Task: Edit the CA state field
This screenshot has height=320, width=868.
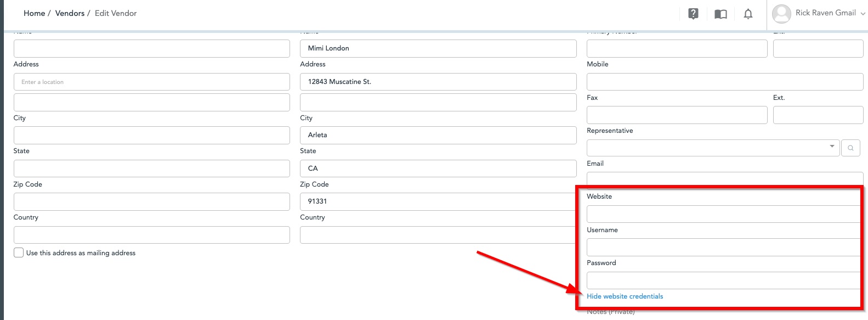Action: [x=438, y=169]
